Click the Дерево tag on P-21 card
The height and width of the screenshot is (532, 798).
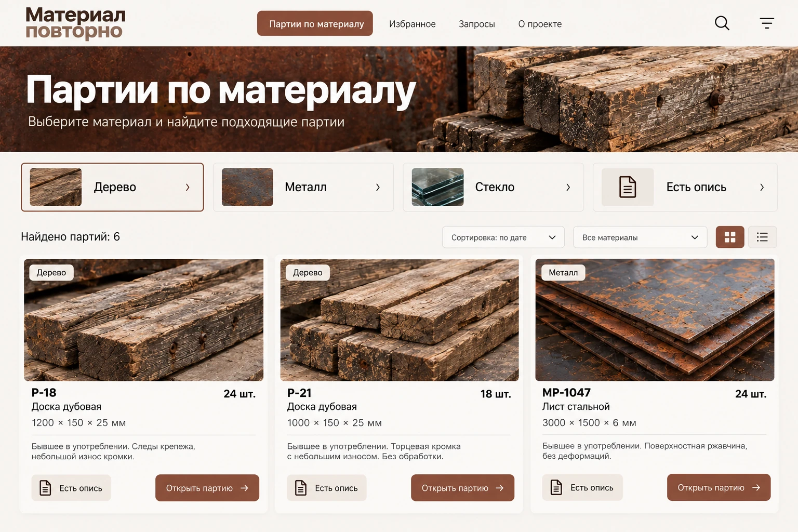[308, 273]
